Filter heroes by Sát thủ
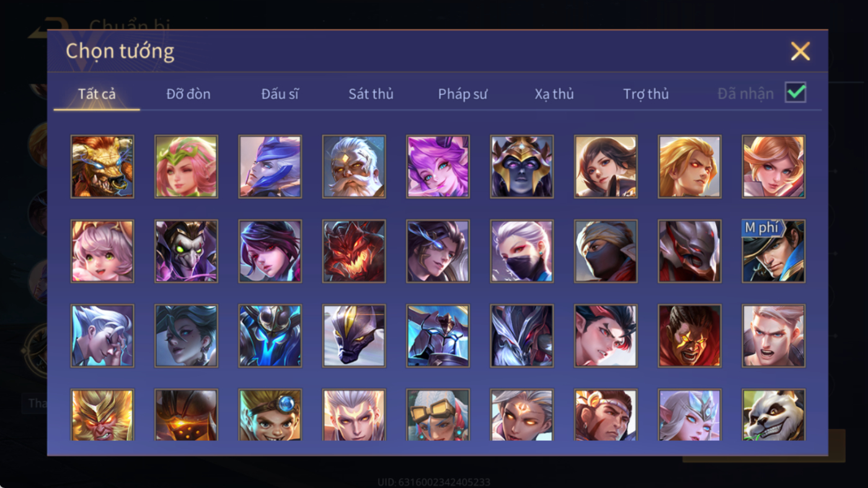 pyautogui.click(x=371, y=94)
